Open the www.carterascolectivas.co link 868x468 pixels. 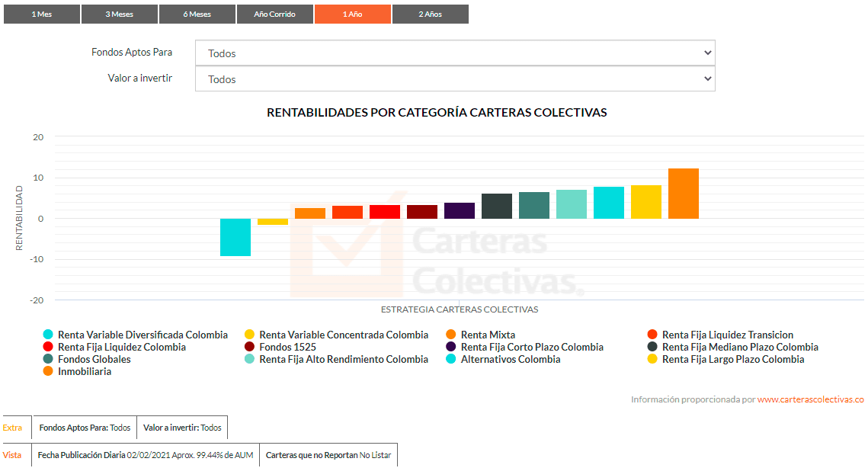[810, 399]
